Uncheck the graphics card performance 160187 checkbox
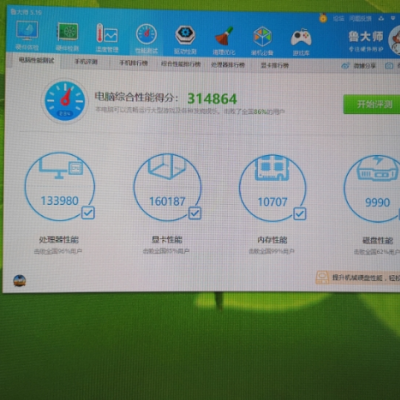 point(195,213)
